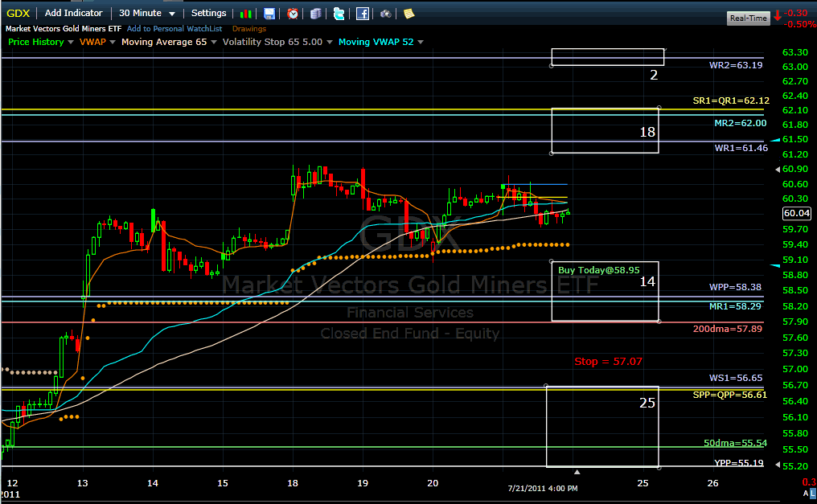
Task: Click the 'Stop = 57.07' annotation
Action: tap(608, 362)
